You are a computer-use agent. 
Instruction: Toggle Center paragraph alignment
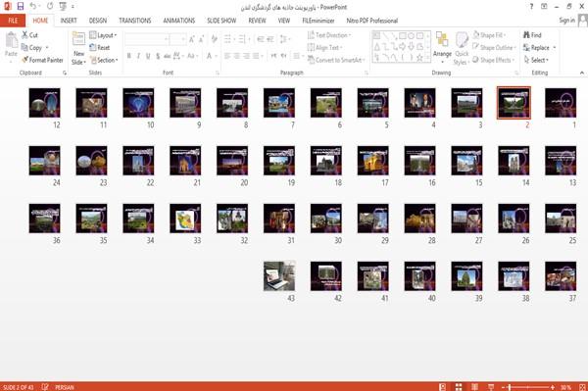tap(236, 56)
